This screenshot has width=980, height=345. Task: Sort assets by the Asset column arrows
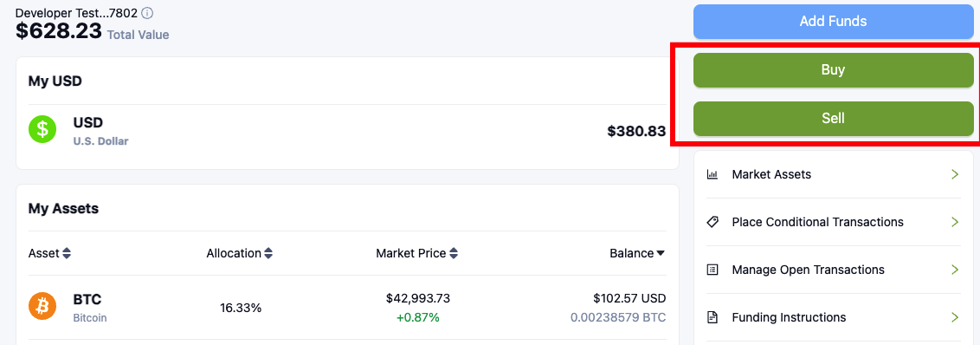pyautogui.click(x=67, y=254)
